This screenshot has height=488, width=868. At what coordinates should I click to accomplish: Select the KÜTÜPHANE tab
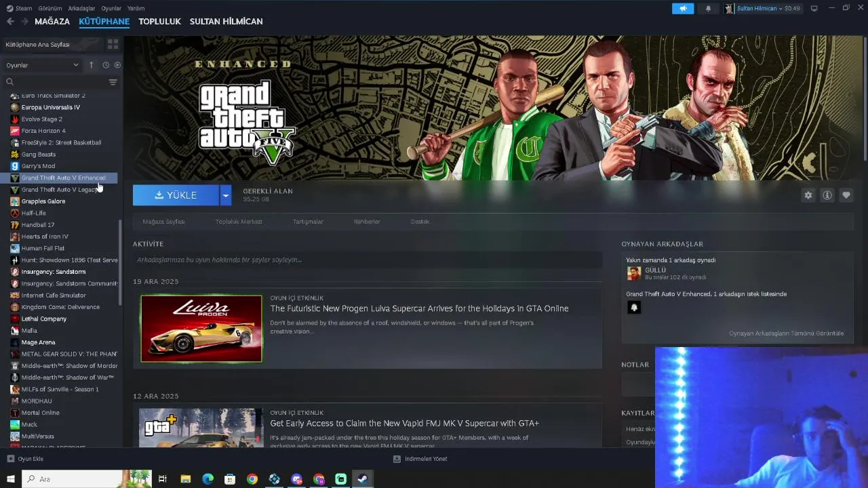(104, 22)
